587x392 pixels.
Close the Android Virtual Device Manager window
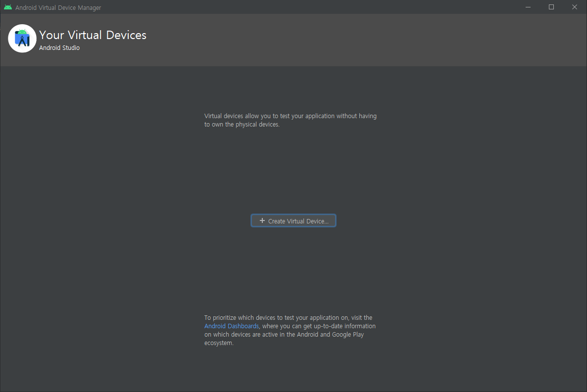click(574, 7)
